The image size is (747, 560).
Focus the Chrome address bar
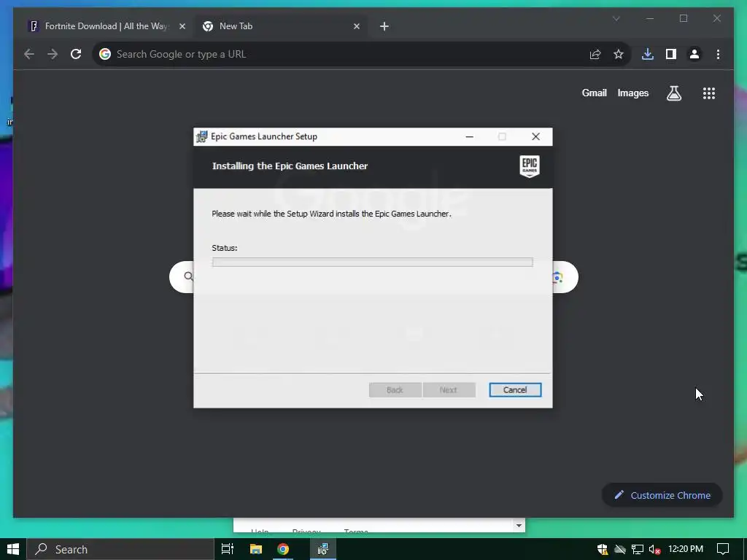[362, 54]
